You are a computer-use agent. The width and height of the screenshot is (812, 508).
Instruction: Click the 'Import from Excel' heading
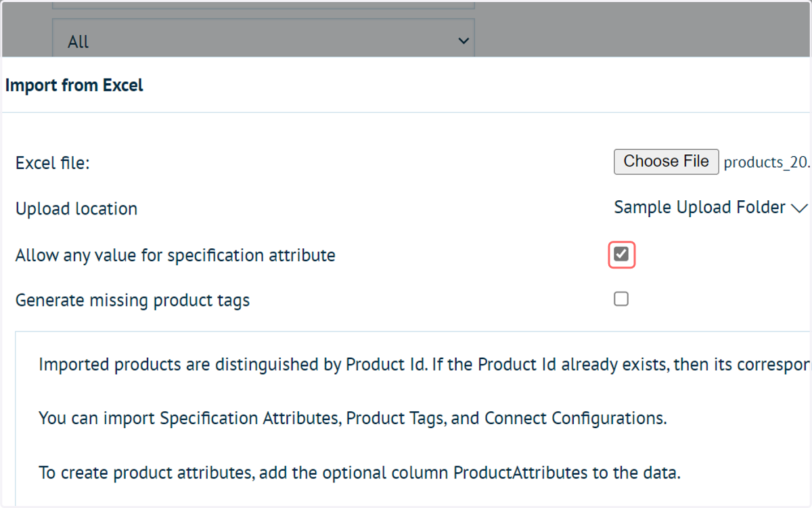click(74, 86)
